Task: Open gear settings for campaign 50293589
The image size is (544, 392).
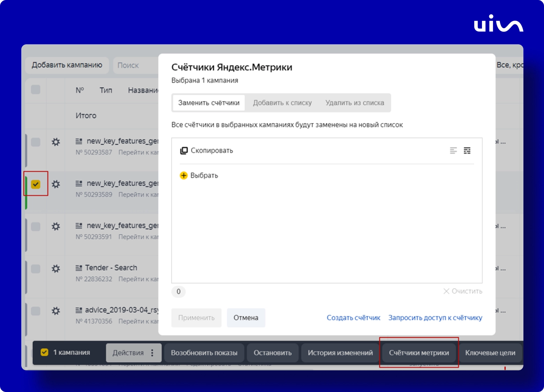Action: click(x=56, y=184)
